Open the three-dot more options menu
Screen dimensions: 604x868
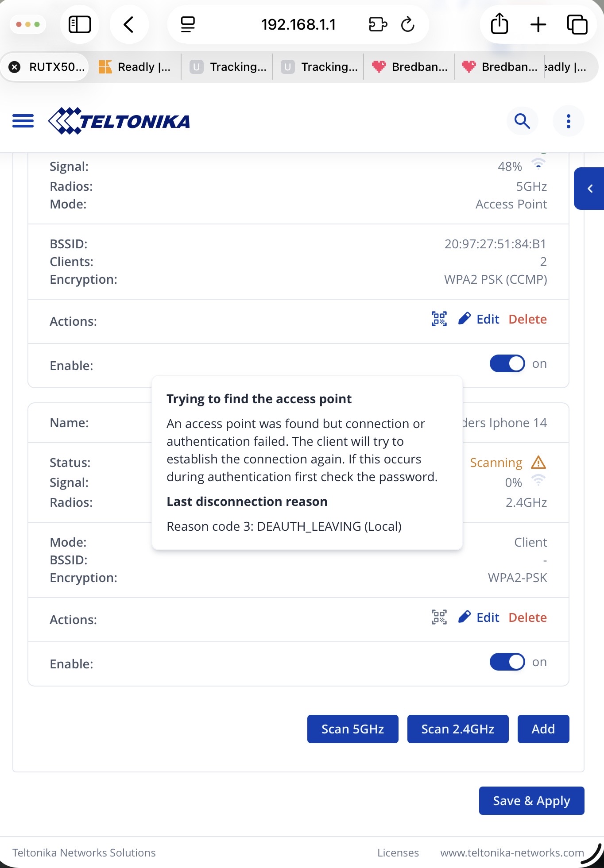tap(568, 121)
